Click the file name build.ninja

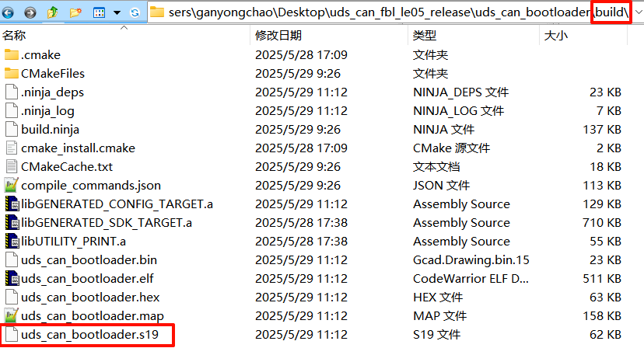point(50,130)
